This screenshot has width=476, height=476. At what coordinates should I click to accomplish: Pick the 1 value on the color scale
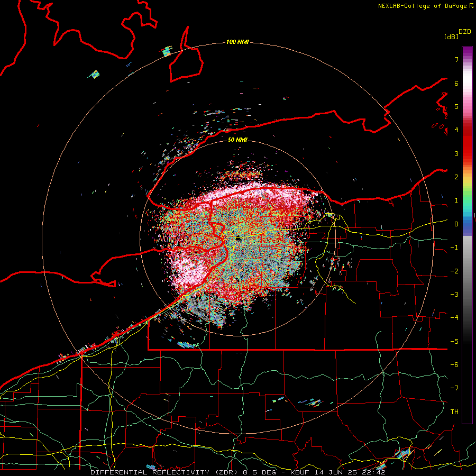pyautogui.click(x=456, y=200)
